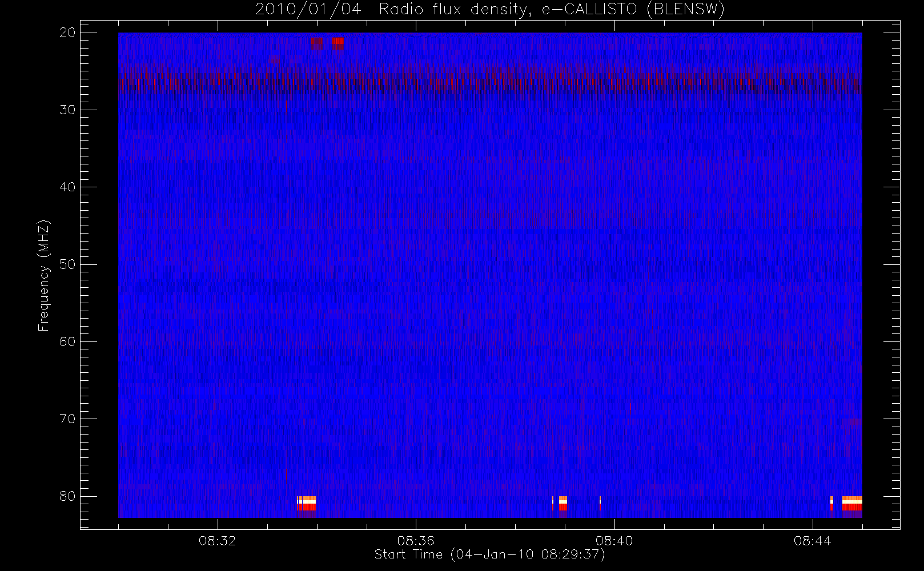Click the 60 frequency tick label
Image resolution: width=924 pixels, height=571 pixels.
tap(67, 341)
